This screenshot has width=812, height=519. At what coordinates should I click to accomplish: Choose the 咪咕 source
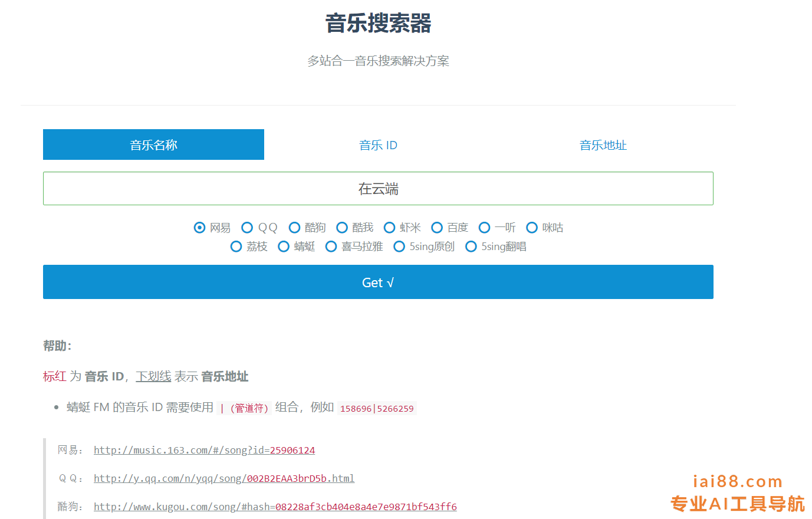pos(532,228)
